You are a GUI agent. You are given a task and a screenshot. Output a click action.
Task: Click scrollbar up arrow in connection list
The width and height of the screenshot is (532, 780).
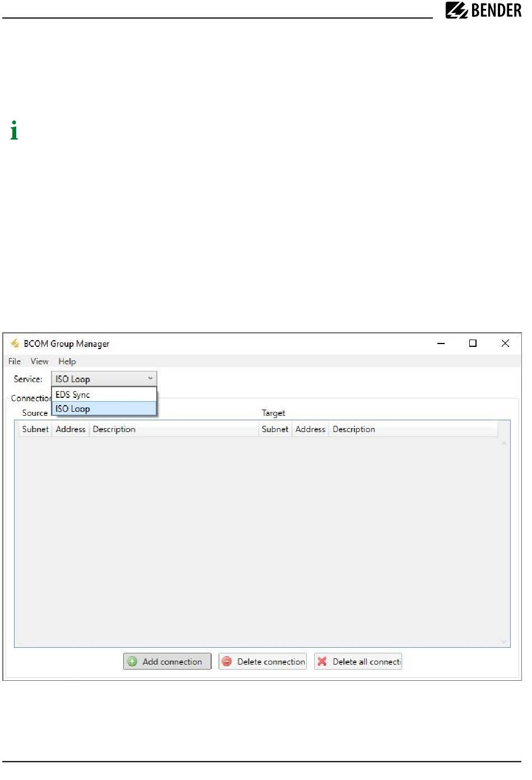pyautogui.click(x=504, y=444)
